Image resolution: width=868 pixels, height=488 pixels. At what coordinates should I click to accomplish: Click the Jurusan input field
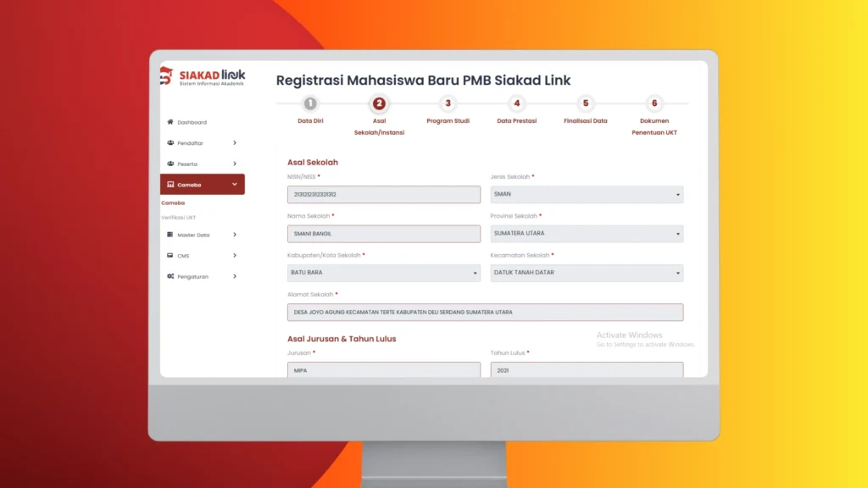[x=384, y=369]
